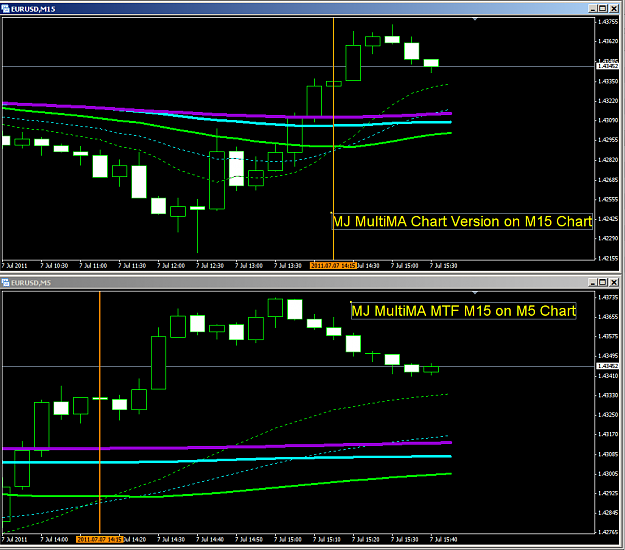Screen dimensions: 625x550
Task: Maximize the EURUSD,M5 chart window
Action: coord(603,282)
